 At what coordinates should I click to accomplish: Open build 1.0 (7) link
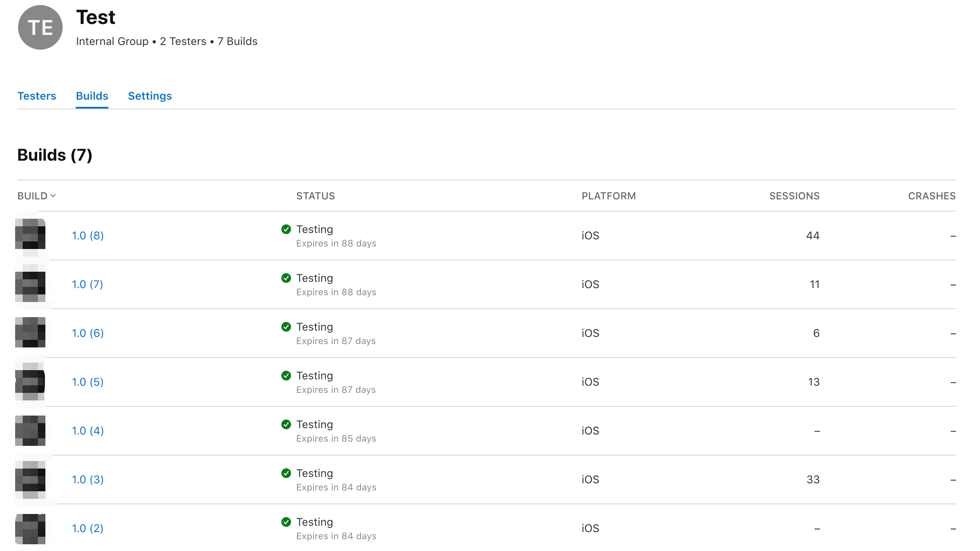(x=87, y=284)
